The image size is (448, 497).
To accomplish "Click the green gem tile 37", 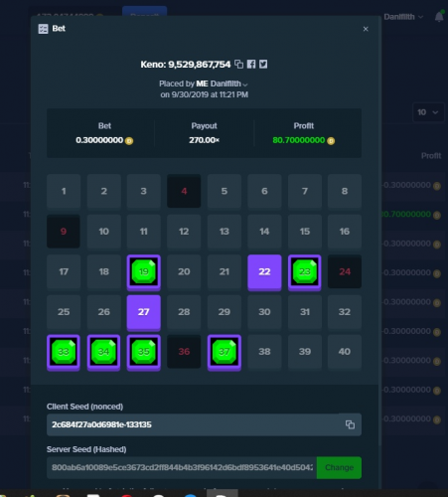I will (x=224, y=353).
